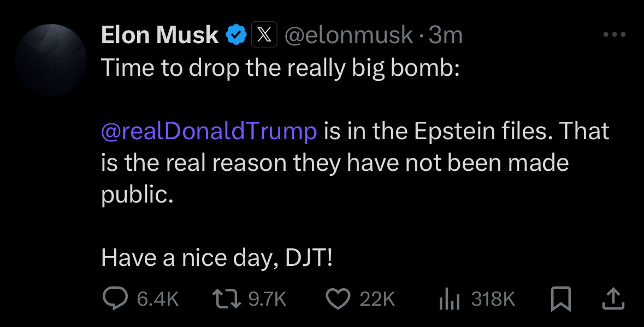The image size is (644, 327).
Task: Click the 318K views count
Action: pos(493,299)
